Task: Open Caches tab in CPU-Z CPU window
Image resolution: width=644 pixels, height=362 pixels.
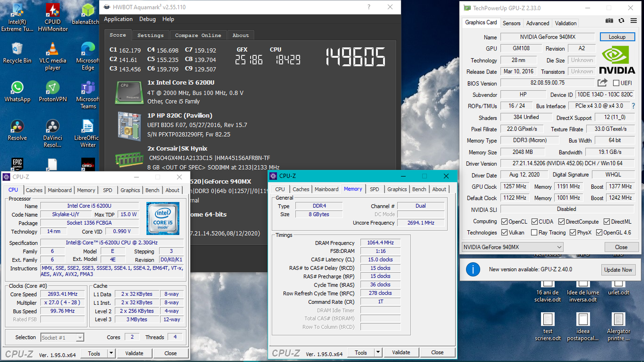Action: pos(34,190)
